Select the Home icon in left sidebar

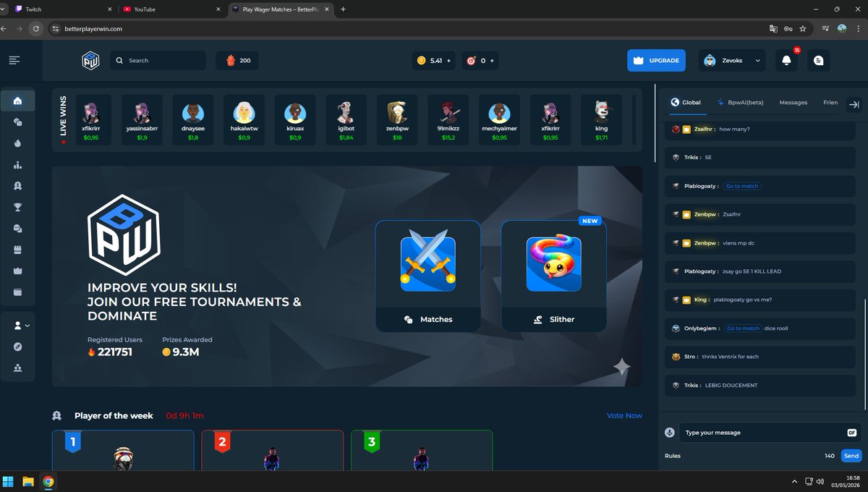click(x=17, y=101)
